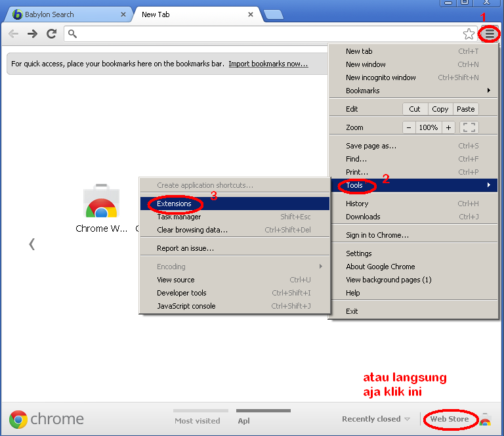Open a new tab with the tab button

tap(273, 14)
